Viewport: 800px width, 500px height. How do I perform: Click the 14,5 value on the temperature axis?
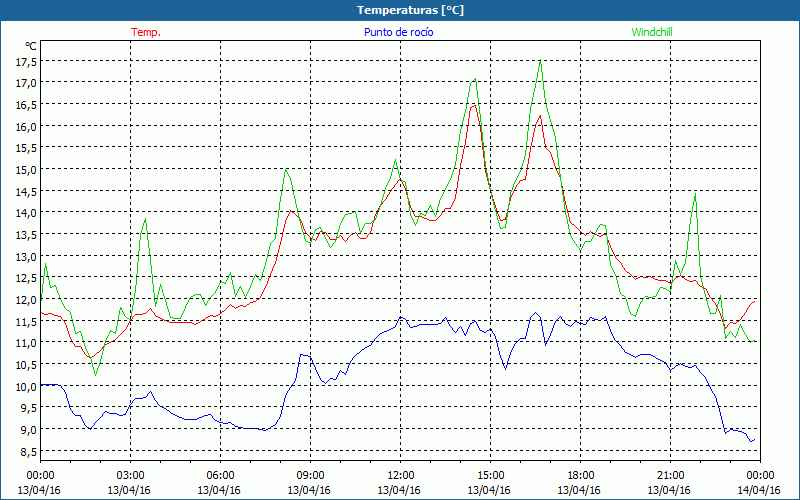click(27, 191)
